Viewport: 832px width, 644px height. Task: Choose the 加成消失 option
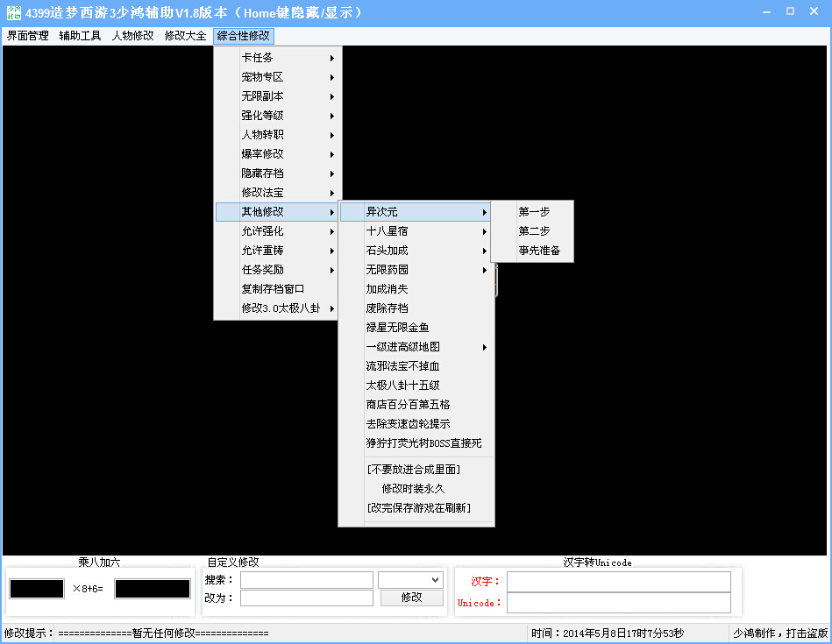tap(416, 289)
